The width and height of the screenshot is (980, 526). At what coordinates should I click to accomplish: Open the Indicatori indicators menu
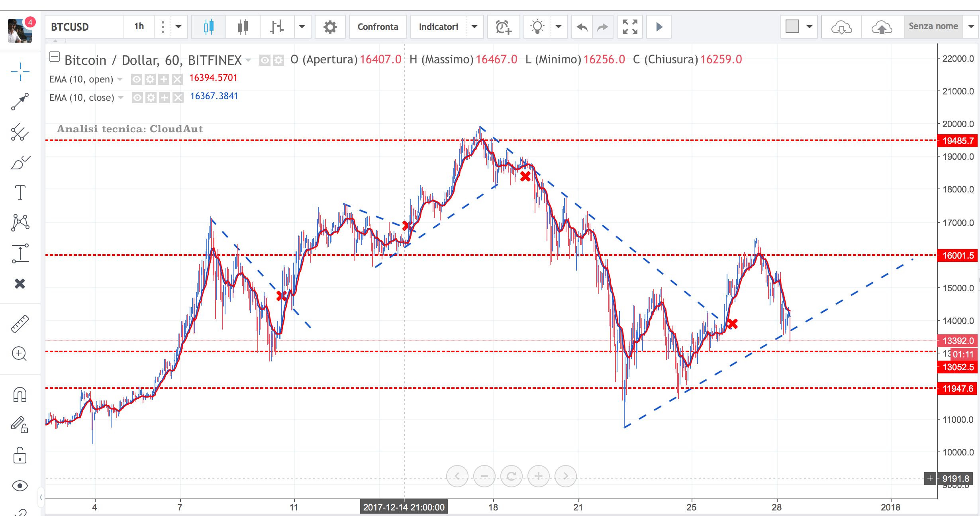pos(439,27)
